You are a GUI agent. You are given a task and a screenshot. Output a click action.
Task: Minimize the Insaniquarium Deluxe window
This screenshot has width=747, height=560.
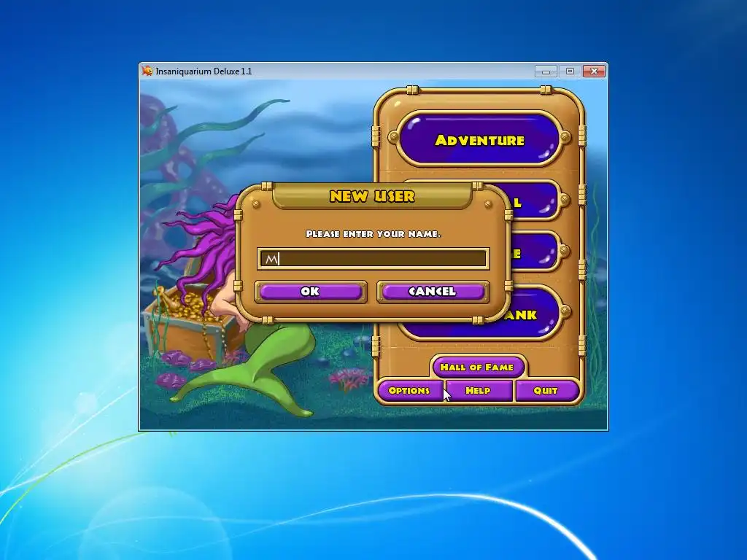(546, 71)
